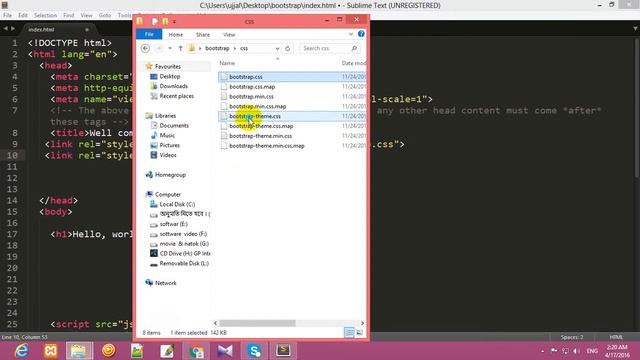640x360 pixels.
Task: Open Downloads in navigation pane
Action: 173,86
